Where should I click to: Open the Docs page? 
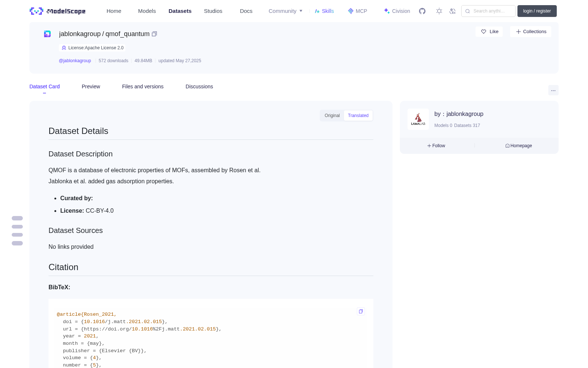coord(246,11)
